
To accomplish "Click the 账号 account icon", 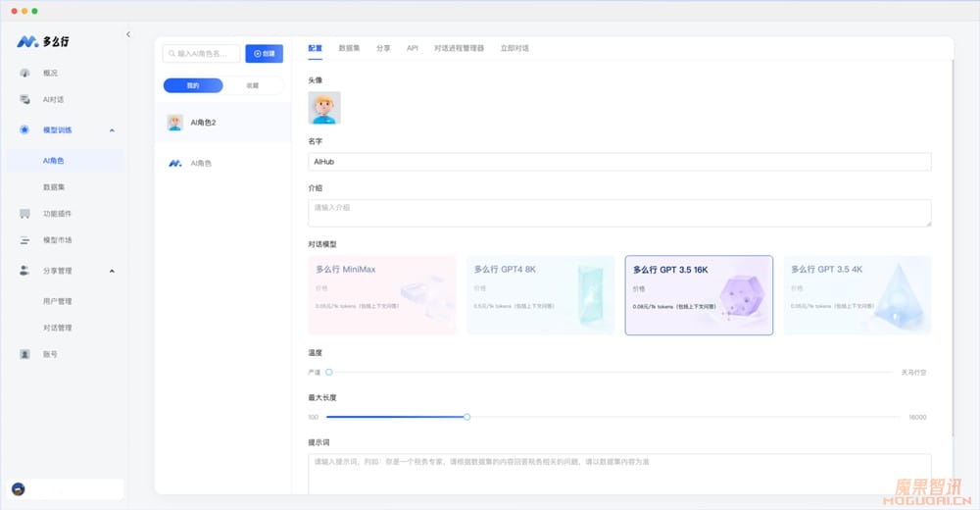I will tap(24, 354).
